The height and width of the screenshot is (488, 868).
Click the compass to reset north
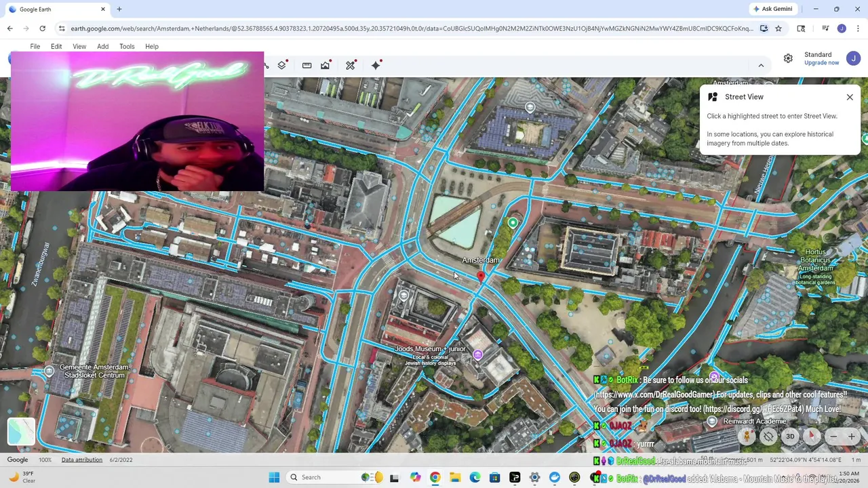pos(812,436)
